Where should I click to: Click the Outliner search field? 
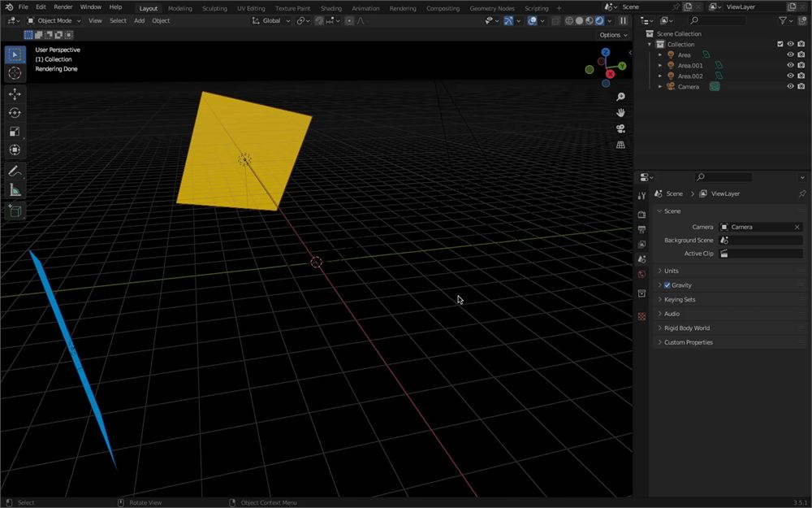717,20
